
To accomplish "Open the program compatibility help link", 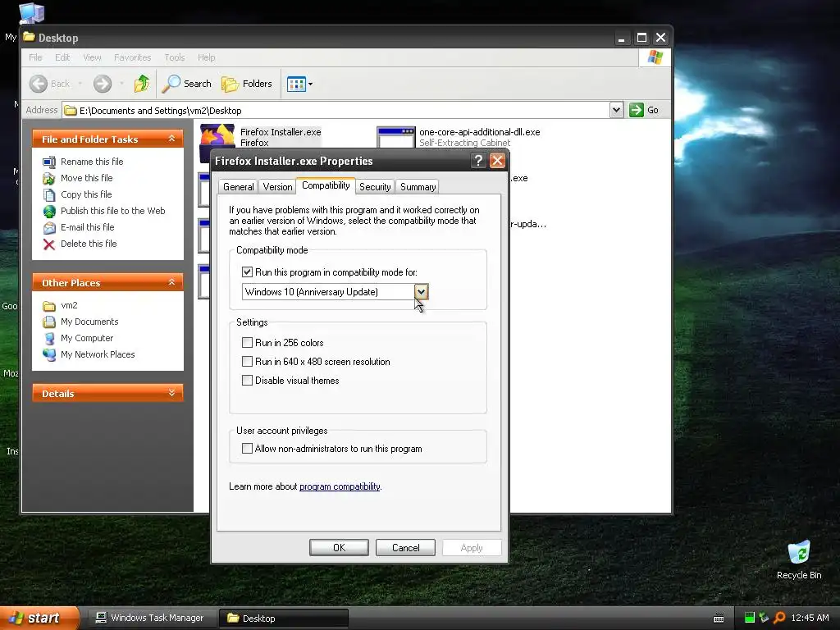I will click(x=340, y=486).
